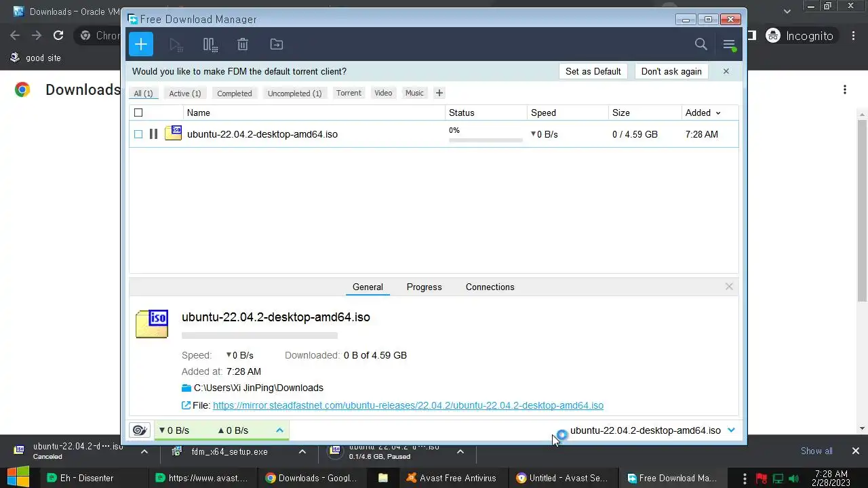Pause the ubuntu iso download row
Image resolution: width=868 pixels, height=488 pixels.
[153, 134]
